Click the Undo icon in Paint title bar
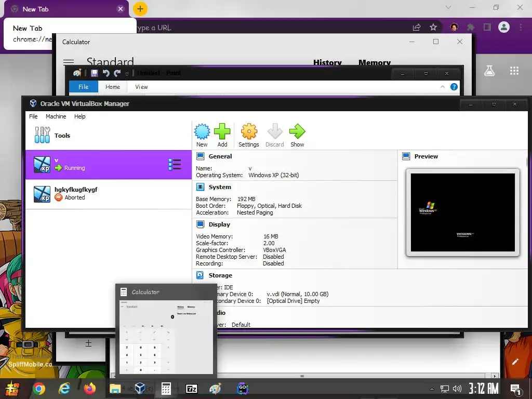Image resolution: width=532 pixels, height=399 pixels. click(106, 73)
